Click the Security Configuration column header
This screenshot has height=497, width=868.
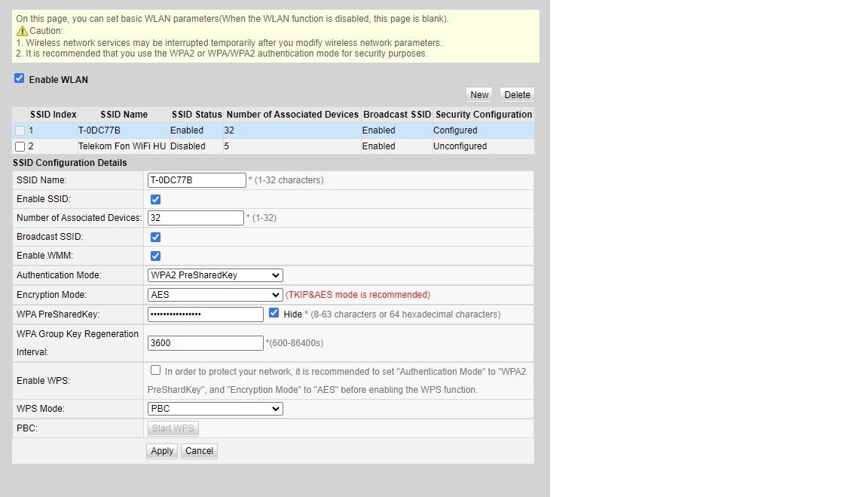pyautogui.click(x=484, y=115)
